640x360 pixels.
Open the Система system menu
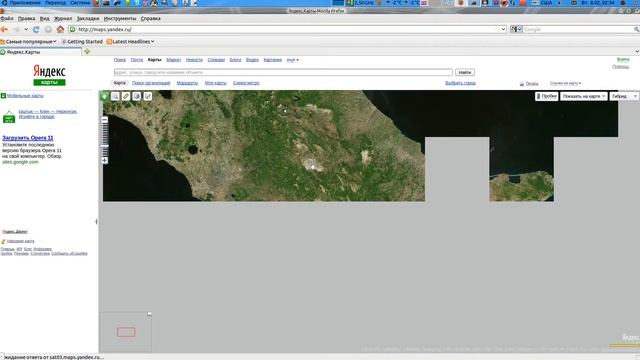tap(80, 3)
